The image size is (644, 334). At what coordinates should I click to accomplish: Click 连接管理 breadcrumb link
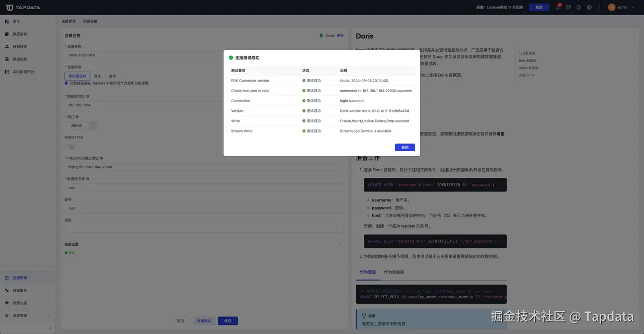coord(68,21)
